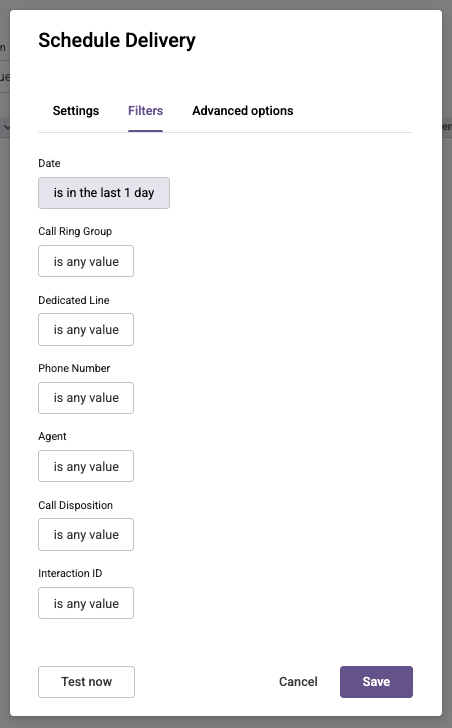This screenshot has width=452, height=728.
Task: Expand the Call Ring Group filter value
Action: (x=86, y=261)
